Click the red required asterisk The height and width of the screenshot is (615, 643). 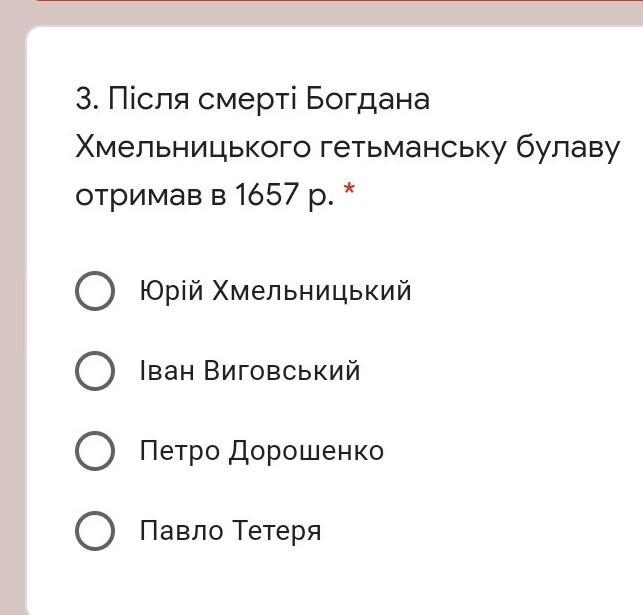point(349,189)
